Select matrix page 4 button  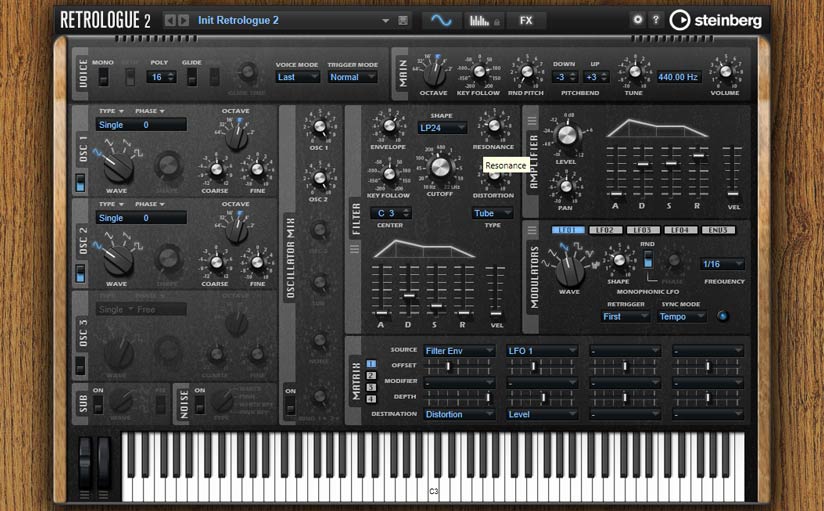pos(371,398)
